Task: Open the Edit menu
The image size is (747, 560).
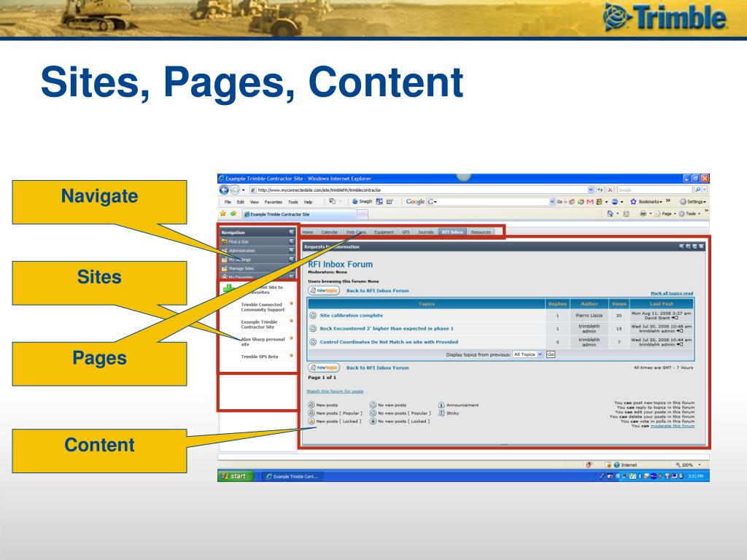Action: [241, 202]
